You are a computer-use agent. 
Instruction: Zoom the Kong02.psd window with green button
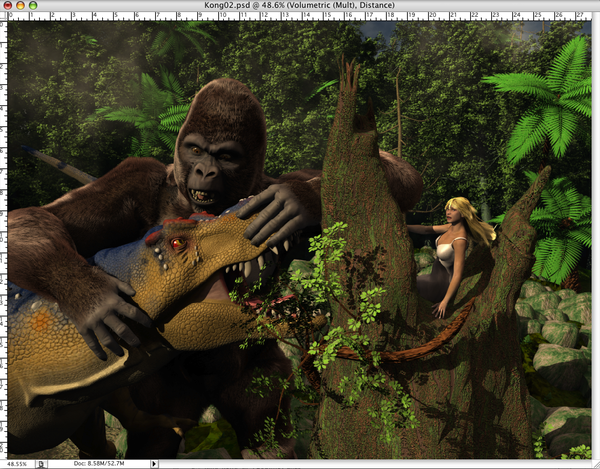[33, 5]
